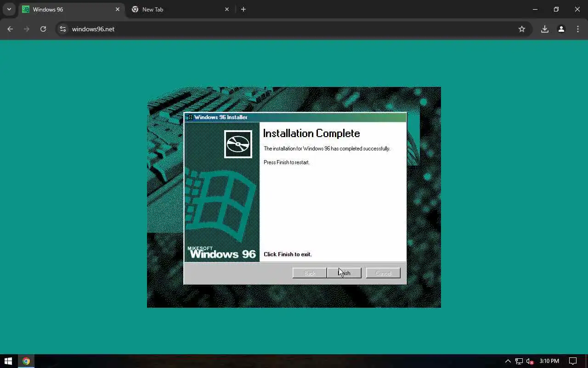The image size is (588, 368).
Task: Open the Windows Start menu
Action: (x=8, y=361)
